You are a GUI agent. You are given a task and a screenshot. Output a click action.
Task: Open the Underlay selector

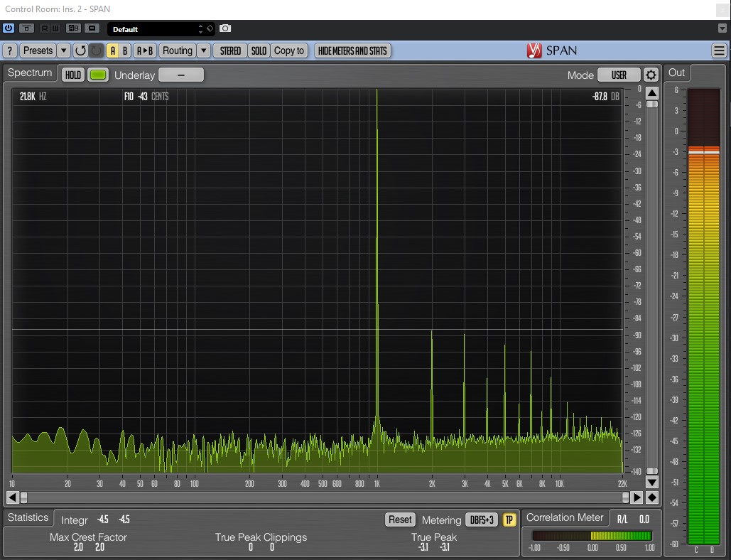click(181, 75)
